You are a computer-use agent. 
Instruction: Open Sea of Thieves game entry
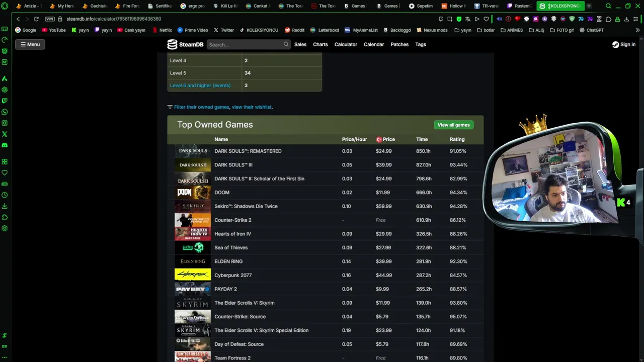(231, 247)
